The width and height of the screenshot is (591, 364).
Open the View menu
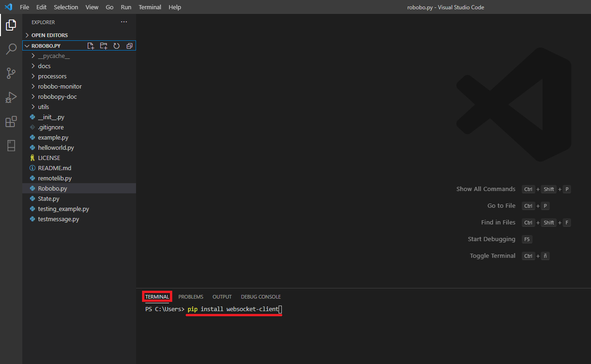92,7
